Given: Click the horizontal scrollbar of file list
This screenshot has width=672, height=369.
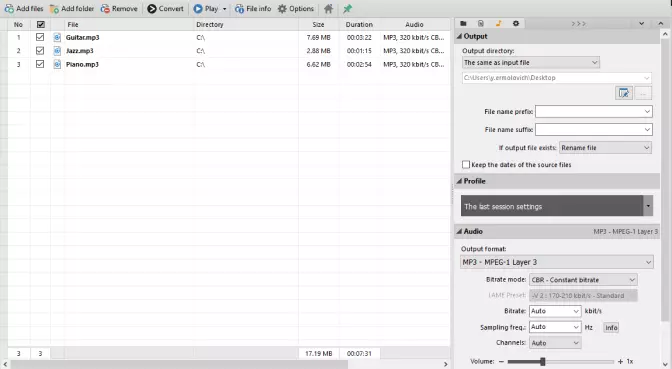Looking at the screenshot, I should point(179,365).
